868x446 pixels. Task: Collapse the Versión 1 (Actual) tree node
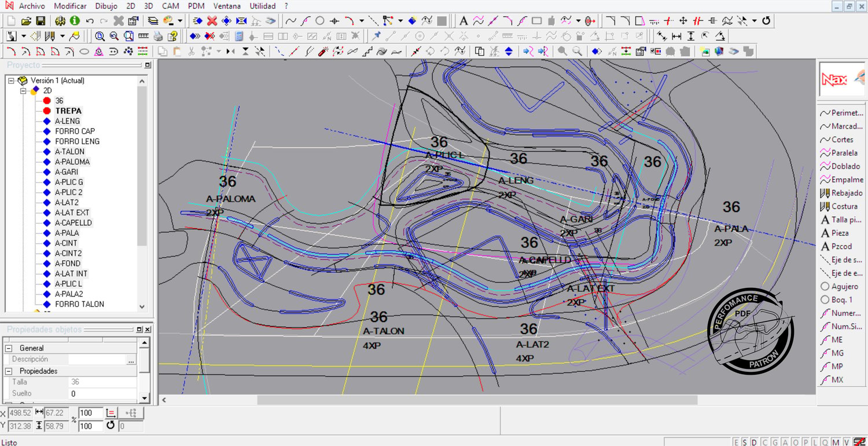11,81
